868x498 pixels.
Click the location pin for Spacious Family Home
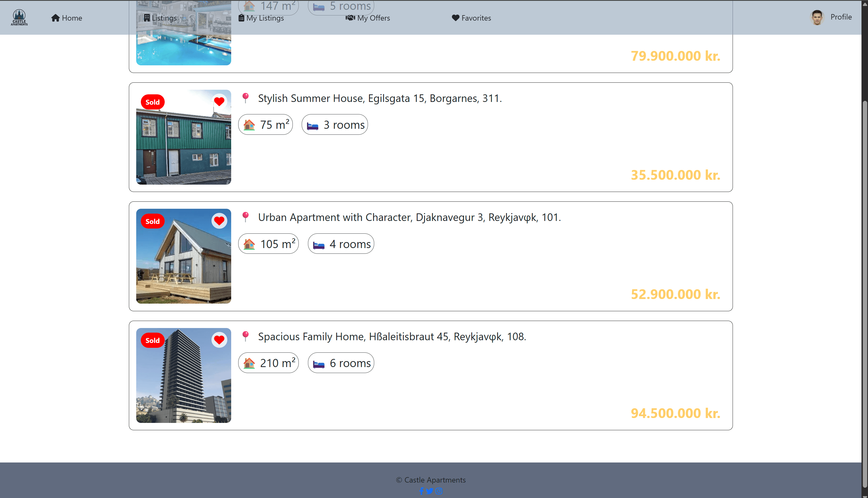tap(245, 336)
